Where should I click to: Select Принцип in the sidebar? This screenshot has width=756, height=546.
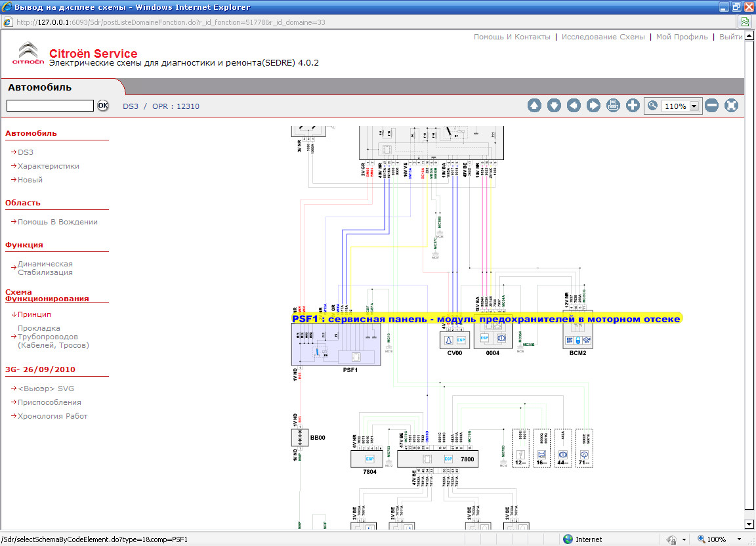point(34,314)
